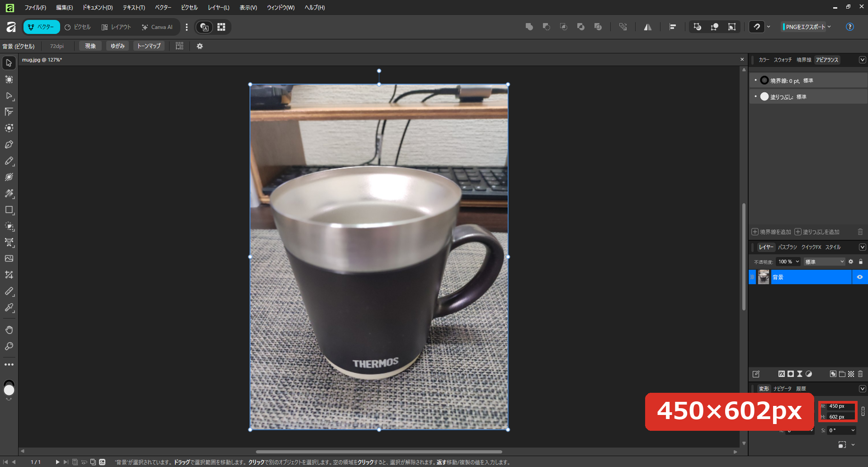Add a mask layer to 背景

point(790,374)
